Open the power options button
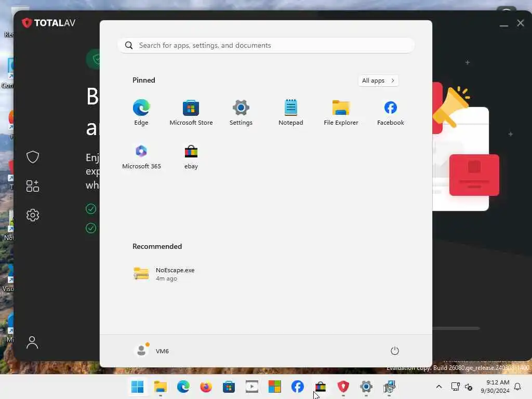Image resolution: width=532 pixels, height=399 pixels. [395, 351]
